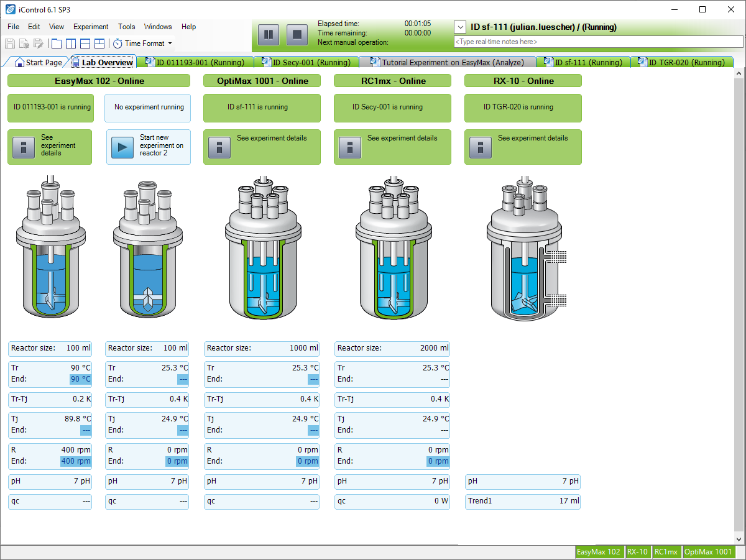
Task: Click stop icon under ID 011193-001
Action: (24, 147)
